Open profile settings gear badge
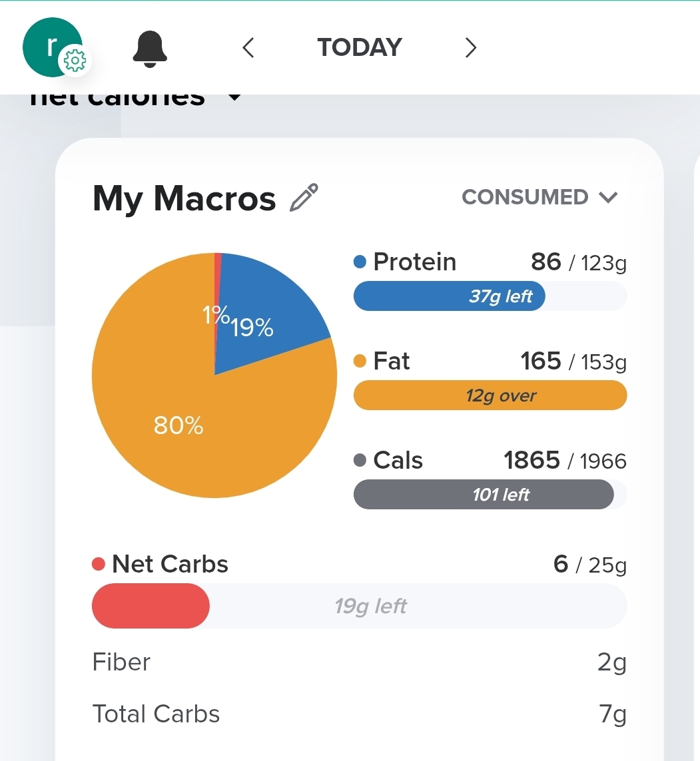 (75, 61)
